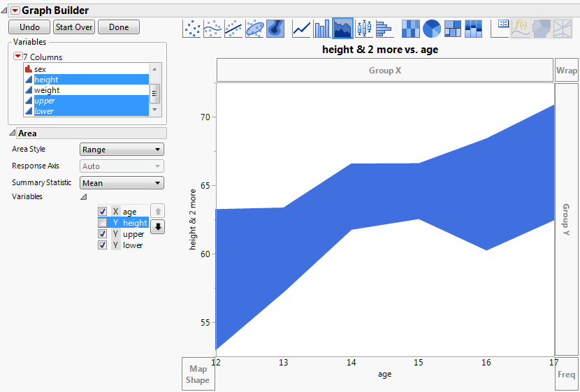The height and width of the screenshot is (392, 580).
Task: Toggle the X age checkbox
Action: [x=103, y=212]
